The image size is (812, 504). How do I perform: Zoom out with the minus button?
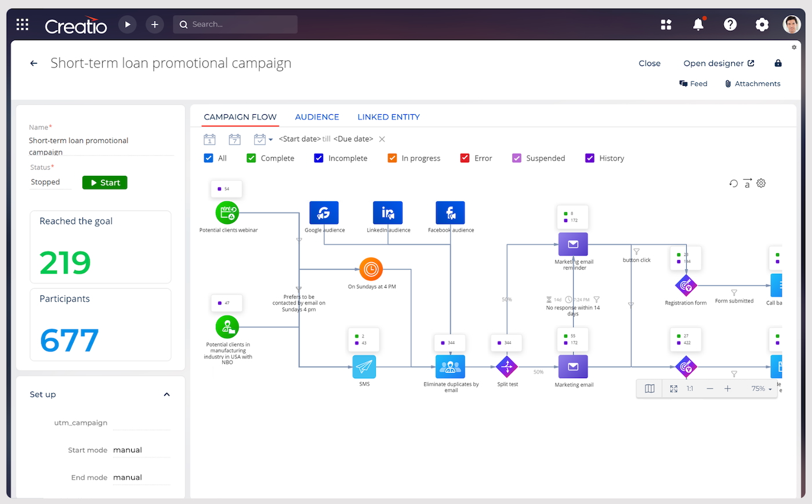[x=710, y=389]
